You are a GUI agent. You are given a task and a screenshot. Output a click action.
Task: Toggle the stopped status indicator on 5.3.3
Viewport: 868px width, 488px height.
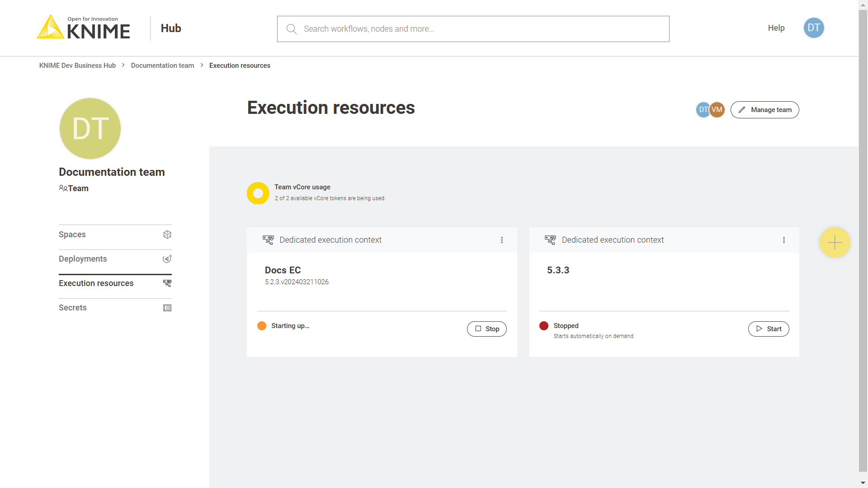(x=542, y=325)
